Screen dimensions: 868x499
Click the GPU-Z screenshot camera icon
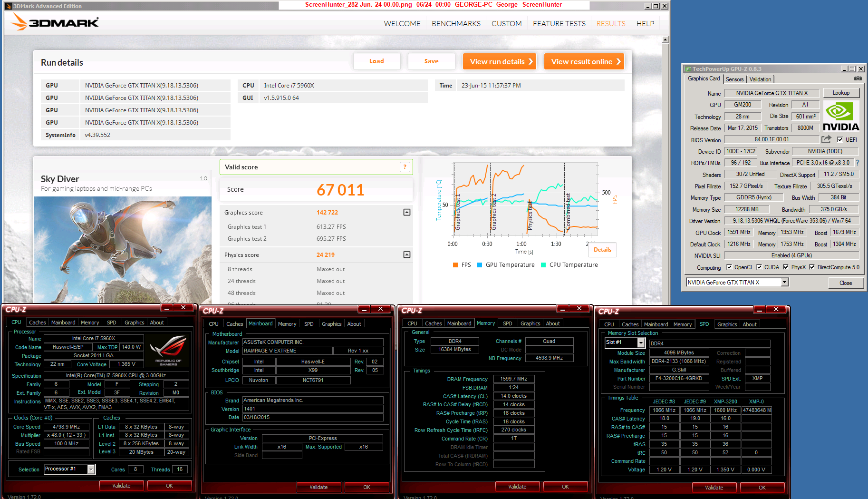pyautogui.click(x=858, y=78)
